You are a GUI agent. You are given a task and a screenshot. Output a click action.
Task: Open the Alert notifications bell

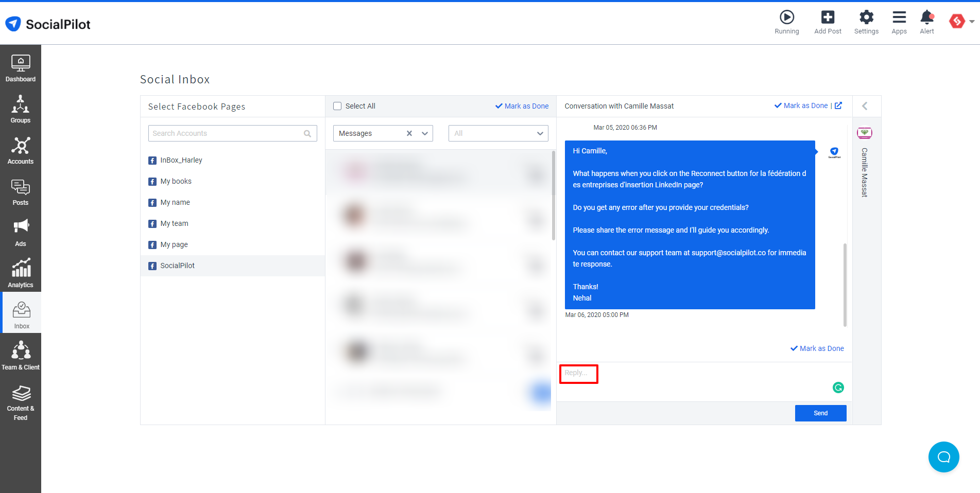[926, 17]
